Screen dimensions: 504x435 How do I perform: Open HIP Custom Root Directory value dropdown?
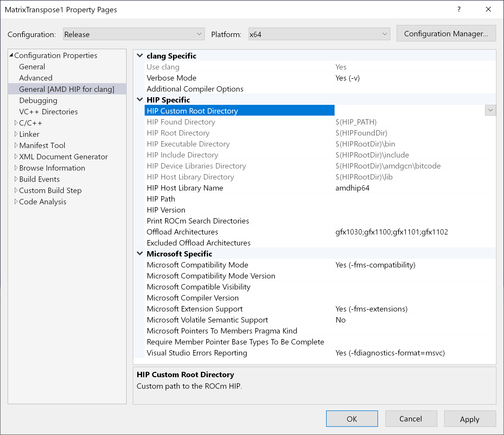490,110
